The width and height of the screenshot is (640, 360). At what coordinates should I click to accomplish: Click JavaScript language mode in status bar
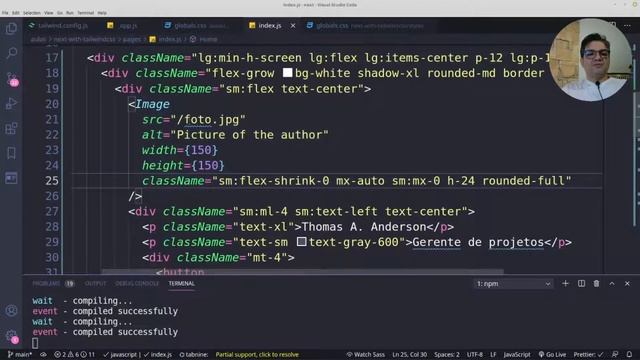517,355
